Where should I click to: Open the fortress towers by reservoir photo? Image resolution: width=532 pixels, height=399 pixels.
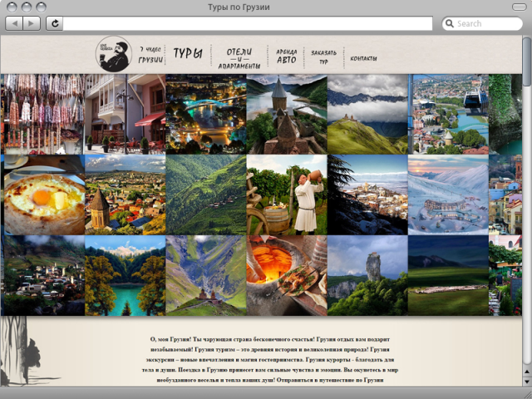tap(287, 114)
